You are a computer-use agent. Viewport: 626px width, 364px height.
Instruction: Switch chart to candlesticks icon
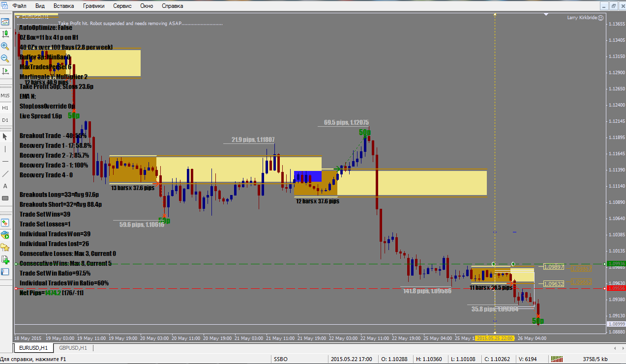click(x=5, y=34)
